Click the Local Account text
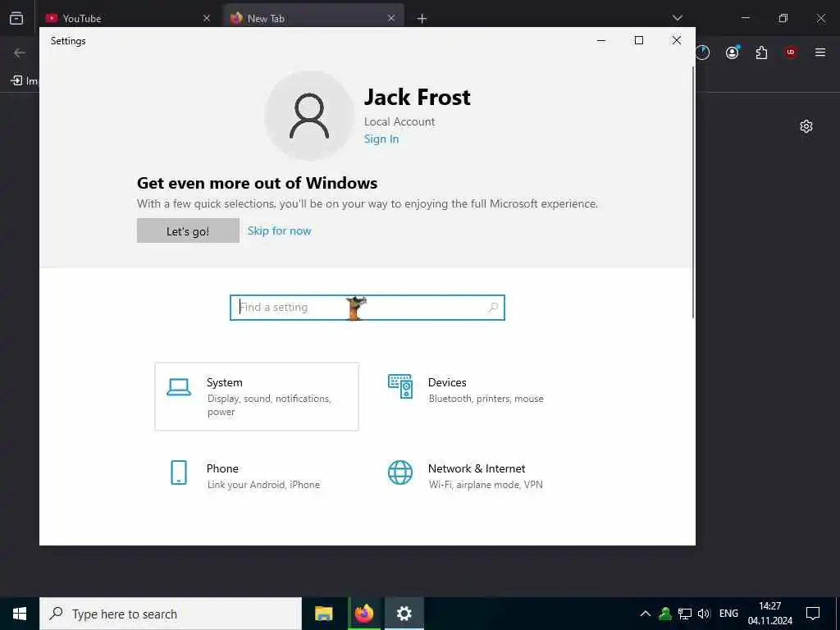Screen dimensions: 840x630 (x=399, y=122)
